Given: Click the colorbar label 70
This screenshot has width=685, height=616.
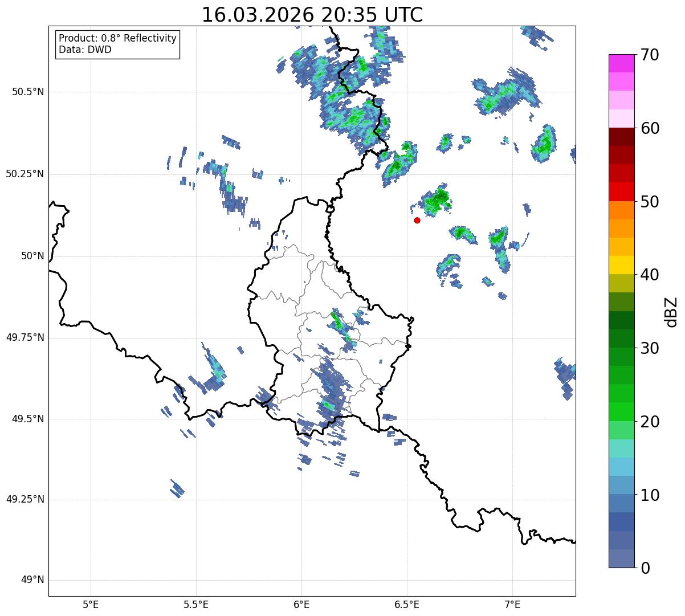Looking at the screenshot, I should (650, 55).
